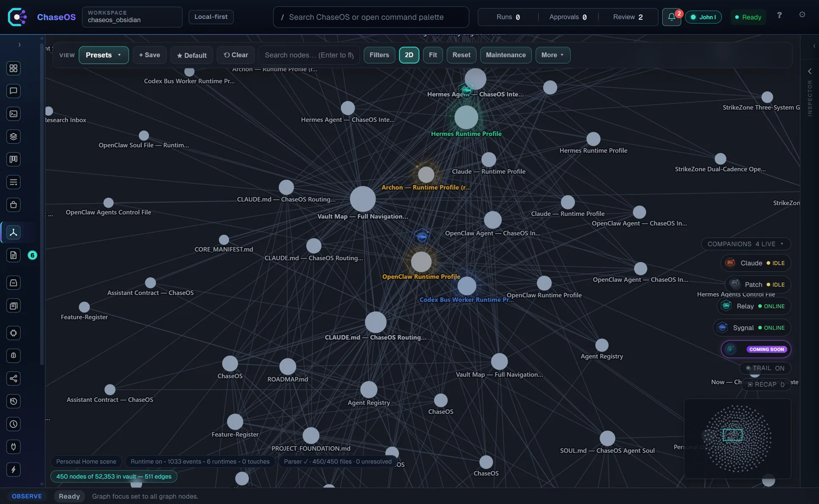Open the share nodes icon in sidebar
Viewport: 819px width, 504px height.
[x=13, y=379]
